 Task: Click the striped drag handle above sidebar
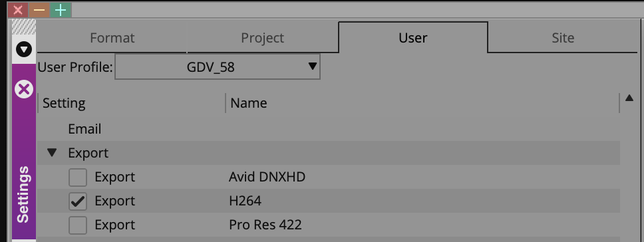[24, 27]
